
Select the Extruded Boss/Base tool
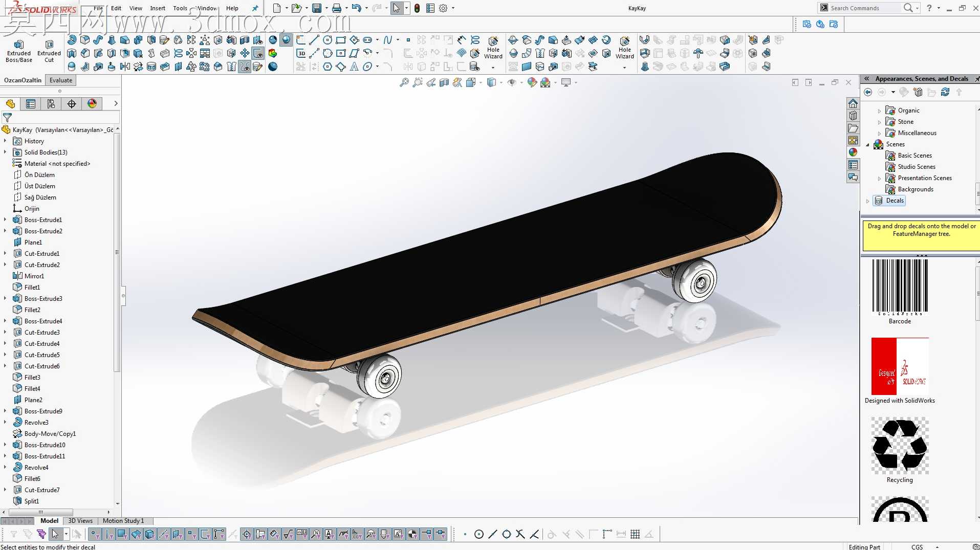coord(19,51)
